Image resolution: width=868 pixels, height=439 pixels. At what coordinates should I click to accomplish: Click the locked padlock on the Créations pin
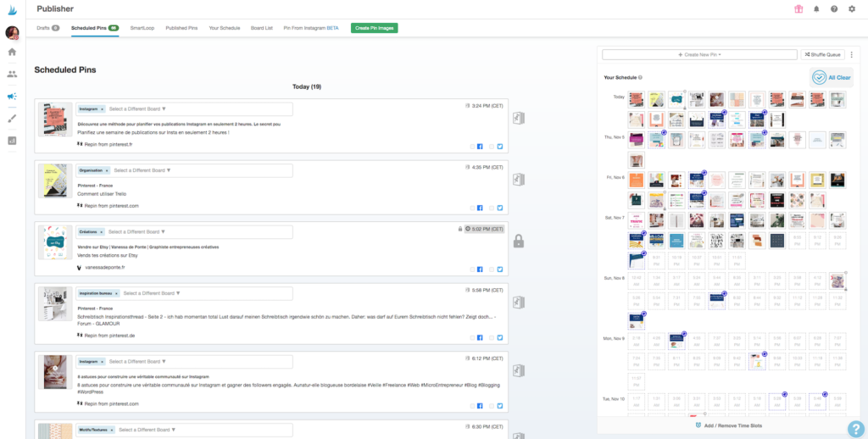[x=518, y=242]
